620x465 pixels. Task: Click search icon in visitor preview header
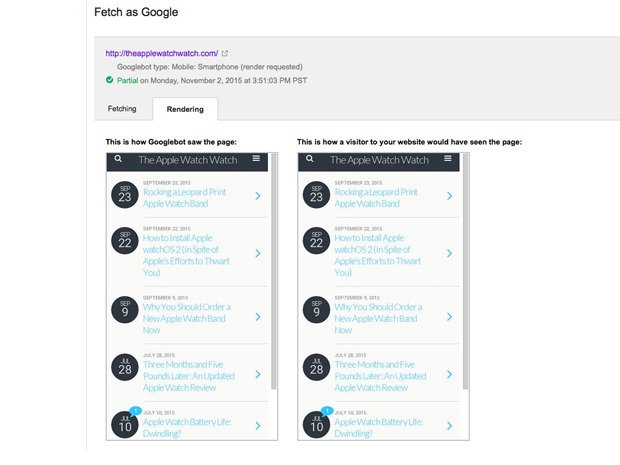pyautogui.click(x=308, y=159)
